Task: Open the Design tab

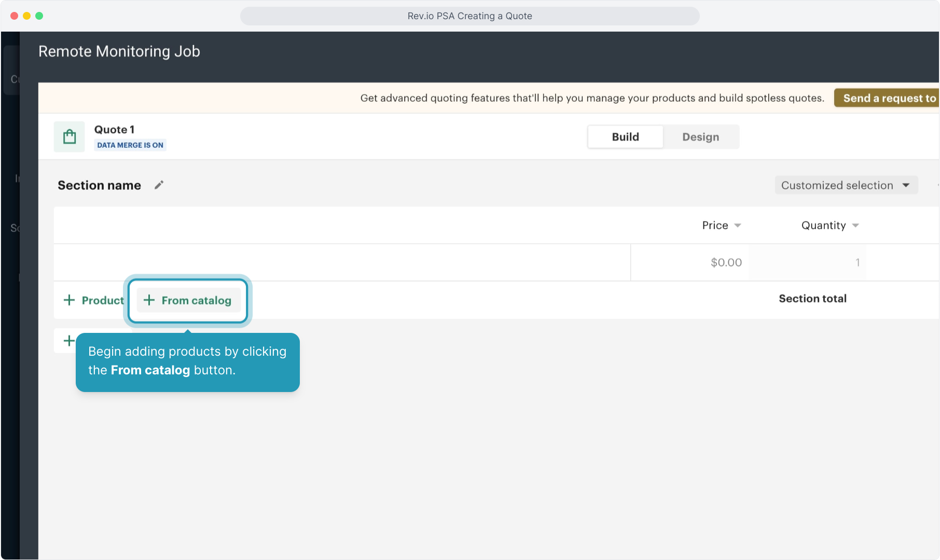Action: coord(700,137)
